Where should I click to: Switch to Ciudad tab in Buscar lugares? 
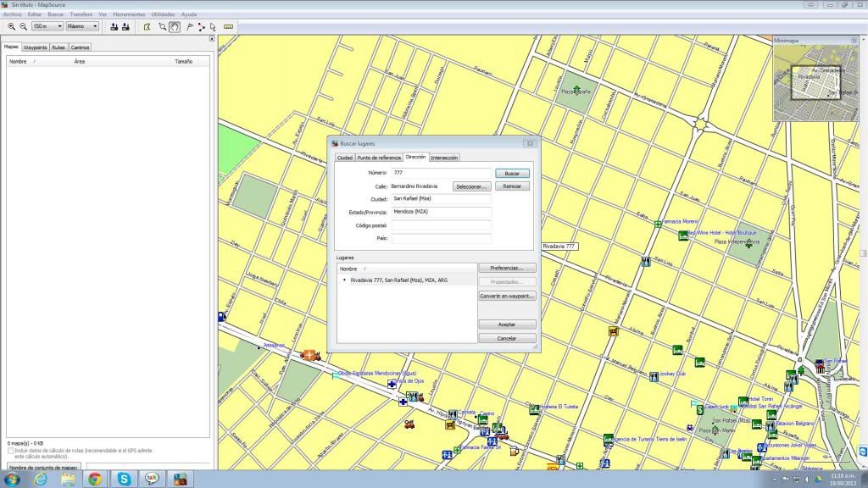[344, 158]
